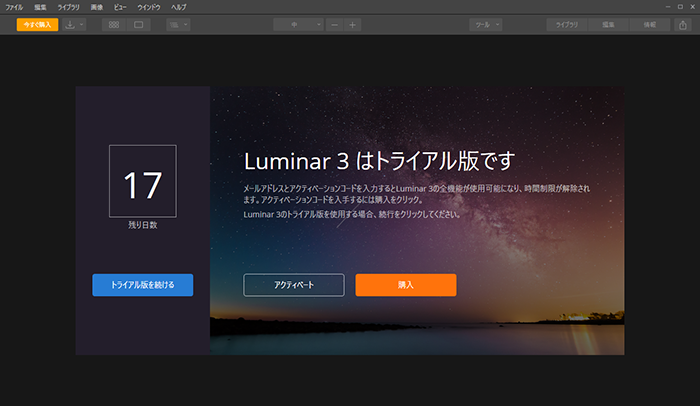Switch to the 編集 tab on right
700x406 pixels.
(x=608, y=25)
